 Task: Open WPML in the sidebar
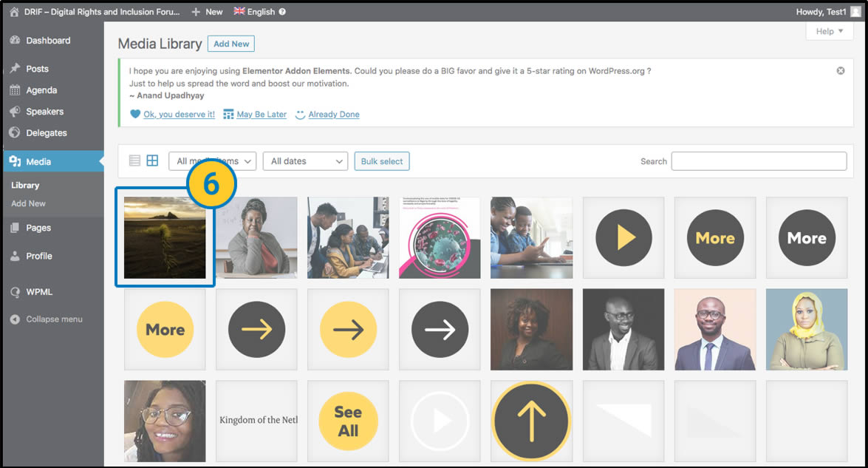pos(39,292)
